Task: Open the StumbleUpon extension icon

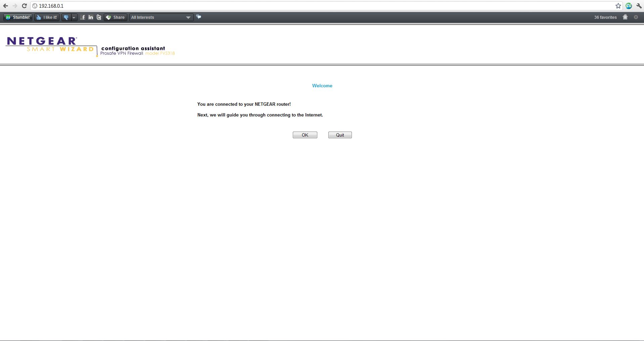Action: point(629,6)
